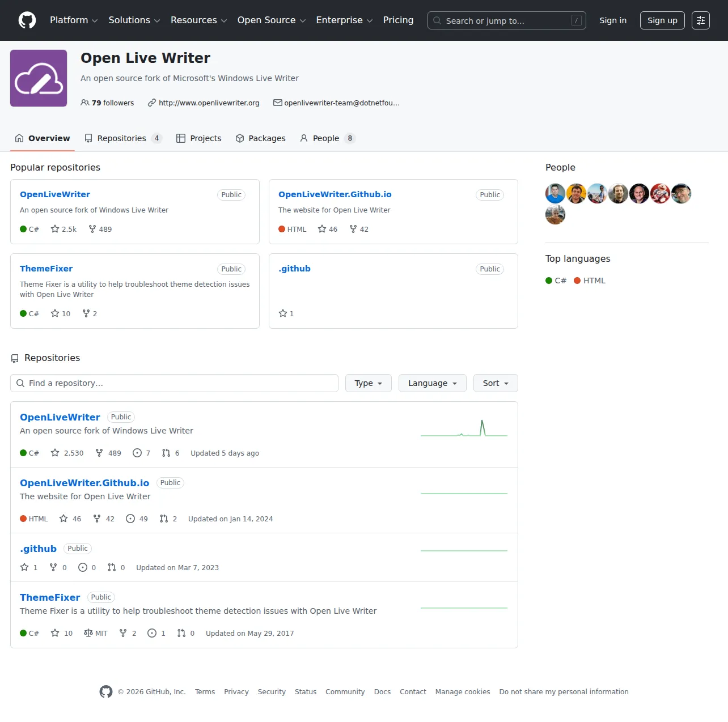Click the 46 stars on OpenLiveWriter.Github.io card
Image resolution: width=728 pixels, height=722 pixels.
coord(328,229)
